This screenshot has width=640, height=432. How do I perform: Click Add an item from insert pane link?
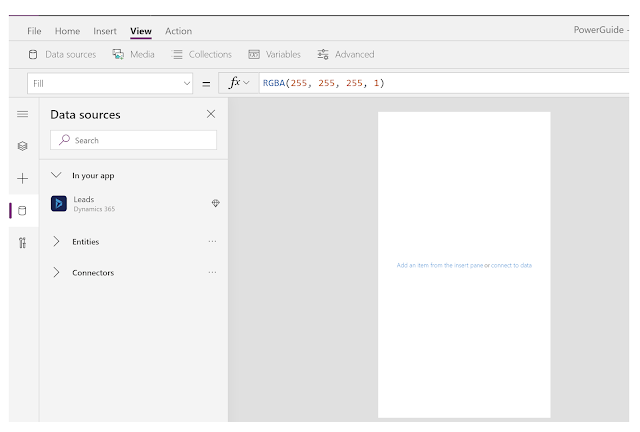click(440, 265)
